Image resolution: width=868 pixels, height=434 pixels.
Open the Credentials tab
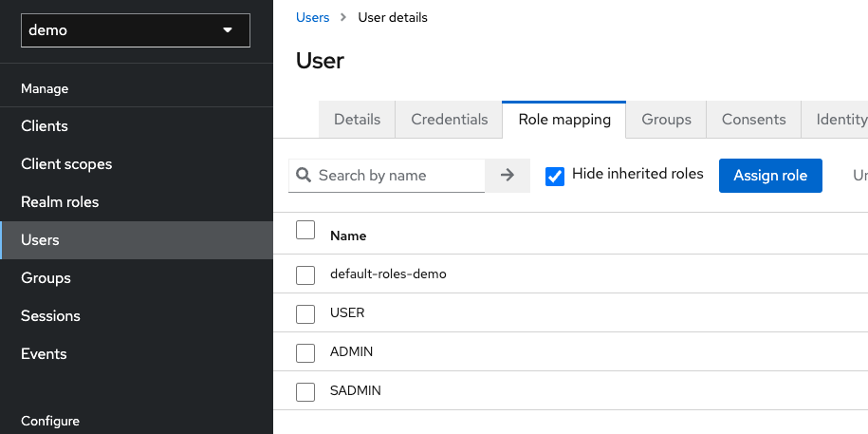pos(449,120)
